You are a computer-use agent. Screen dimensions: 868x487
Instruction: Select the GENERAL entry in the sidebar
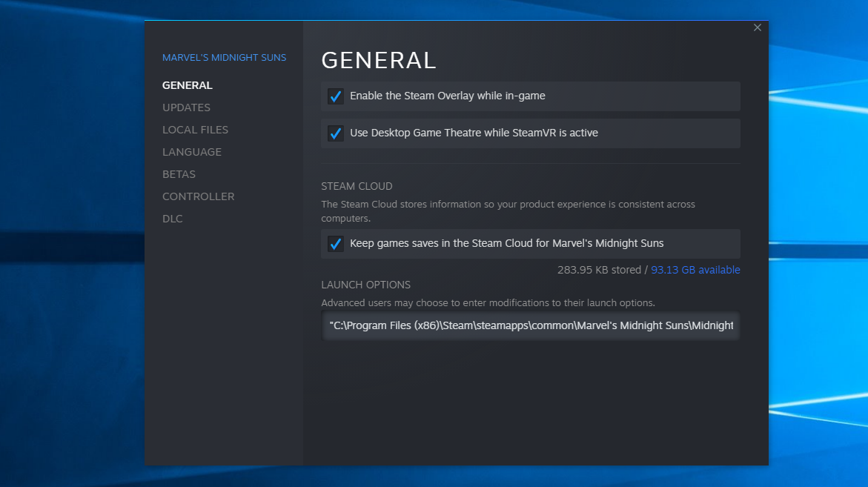187,85
